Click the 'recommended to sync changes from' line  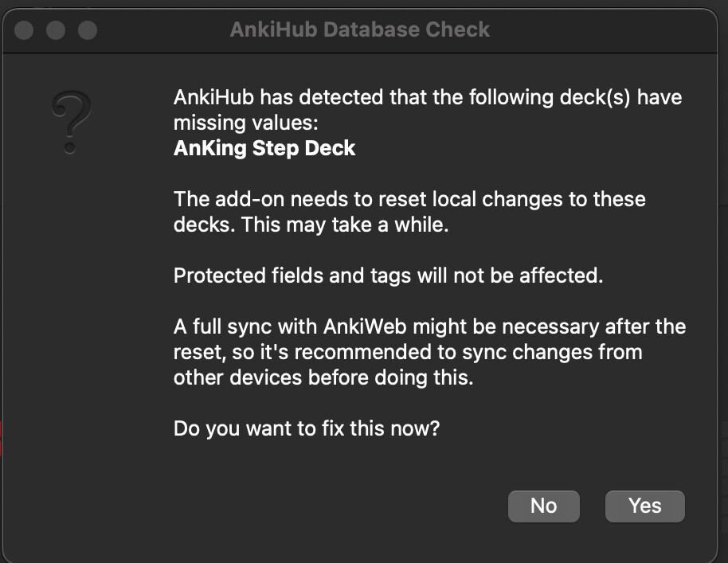(408, 352)
